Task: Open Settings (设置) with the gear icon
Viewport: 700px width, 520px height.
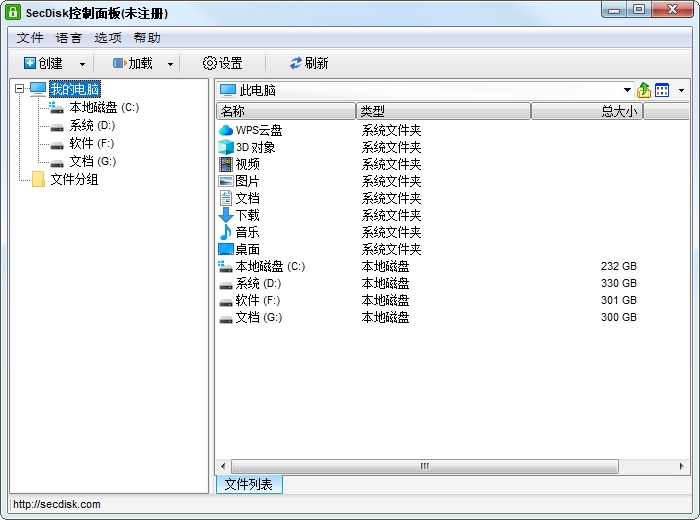Action: pos(222,63)
